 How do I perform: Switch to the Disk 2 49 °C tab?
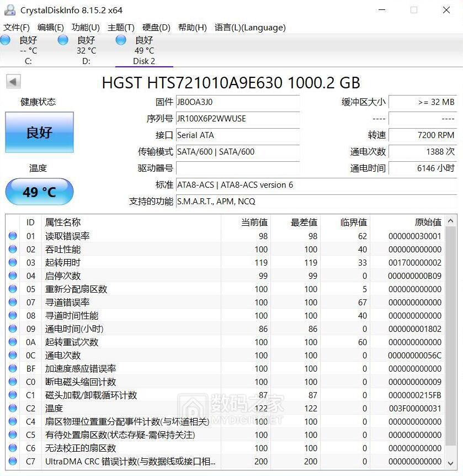[144, 50]
